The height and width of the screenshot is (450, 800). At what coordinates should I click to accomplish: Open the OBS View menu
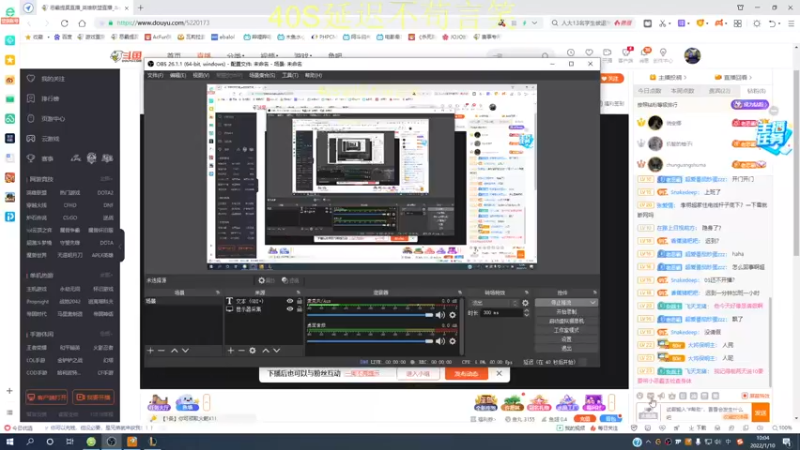click(201, 76)
